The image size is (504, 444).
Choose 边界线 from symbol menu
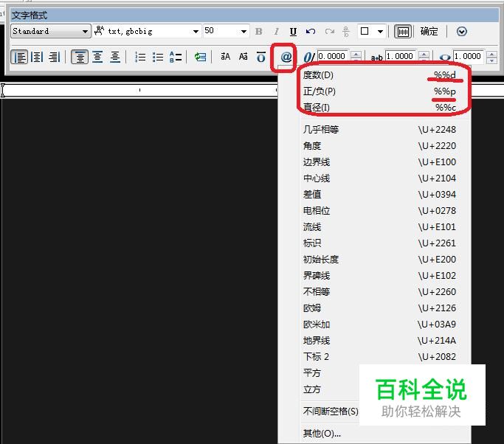pos(379,162)
